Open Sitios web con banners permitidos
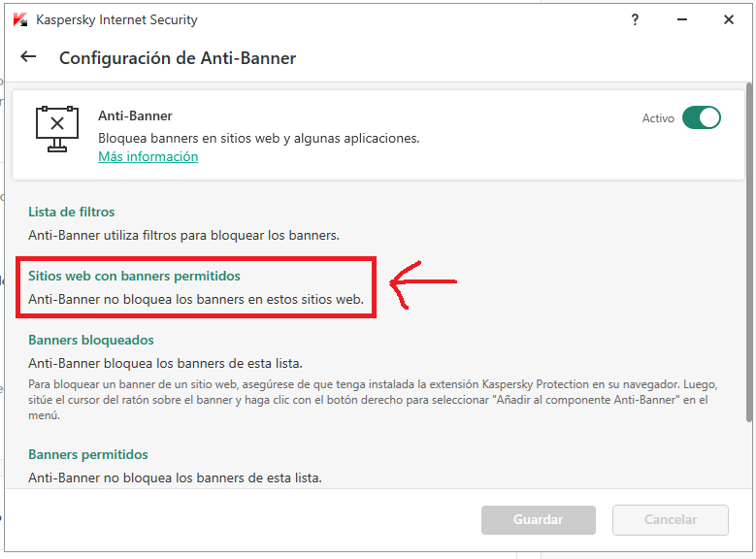Screen dimensions: 756x559 pyautogui.click(x=134, y=276)
